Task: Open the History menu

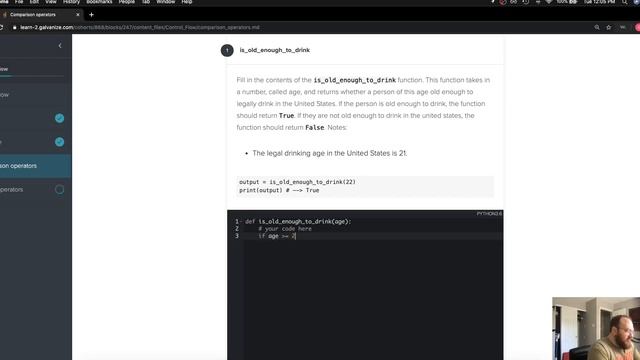Action: pyautogui.click(x=71, y=2)
